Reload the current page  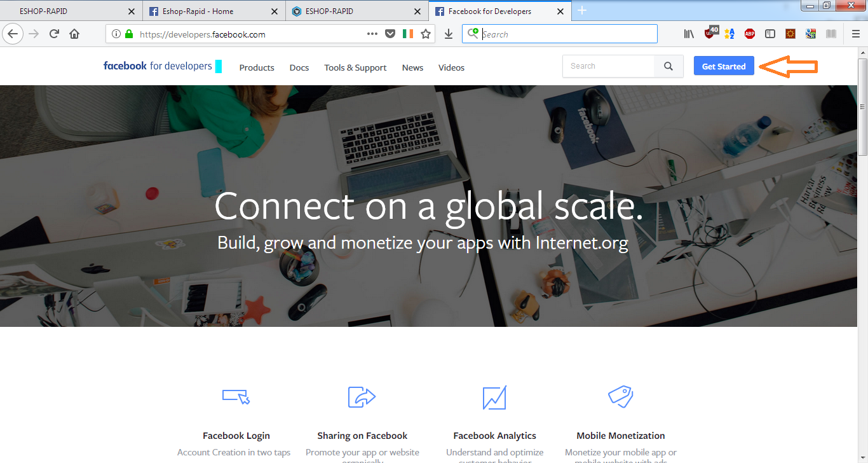point(54,34)
